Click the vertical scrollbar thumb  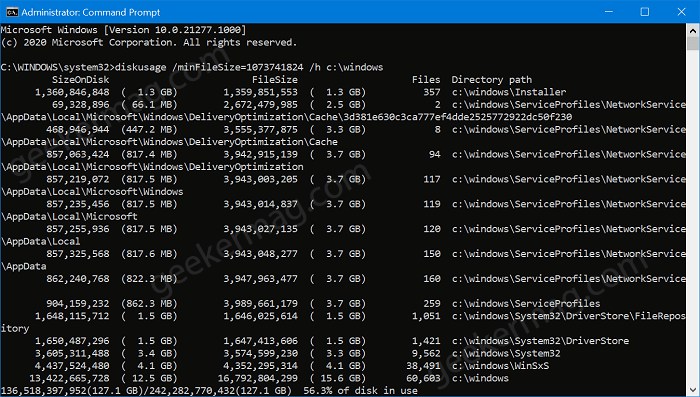693,44
